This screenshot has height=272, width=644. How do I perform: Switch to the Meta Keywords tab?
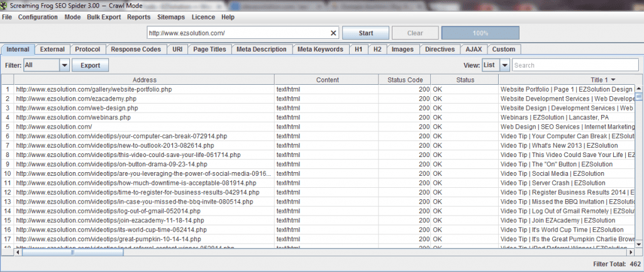pos(320,49)
